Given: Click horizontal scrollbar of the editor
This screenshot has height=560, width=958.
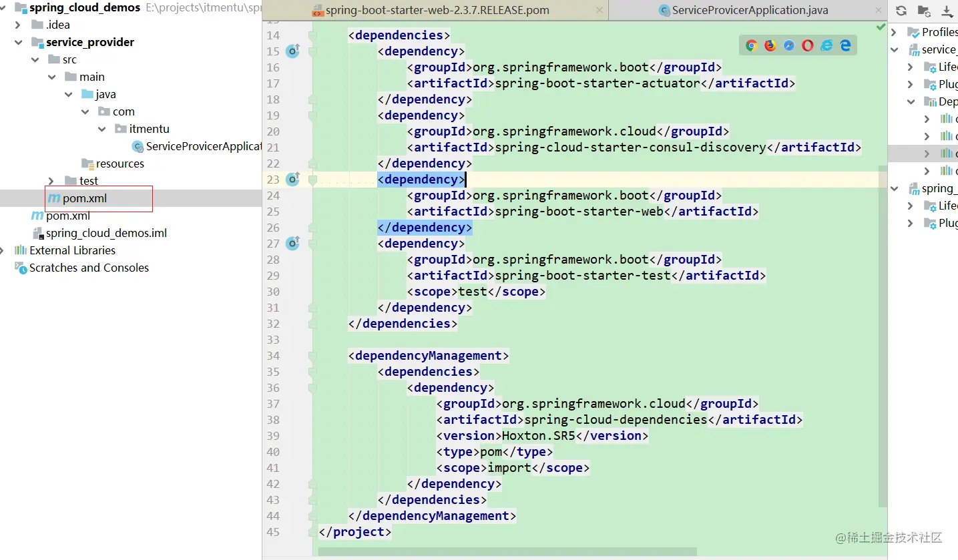Looking at the screenshot, I should coord(508,552).
